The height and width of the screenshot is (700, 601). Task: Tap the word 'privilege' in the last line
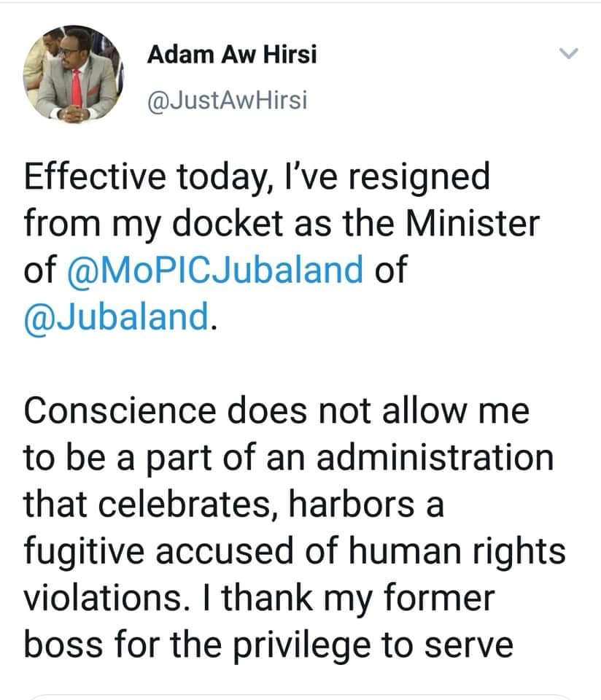point(301,647)
